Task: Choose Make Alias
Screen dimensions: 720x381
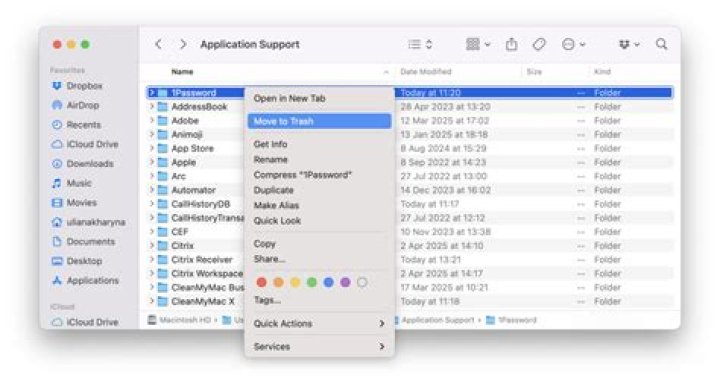Action: [319, 205]
